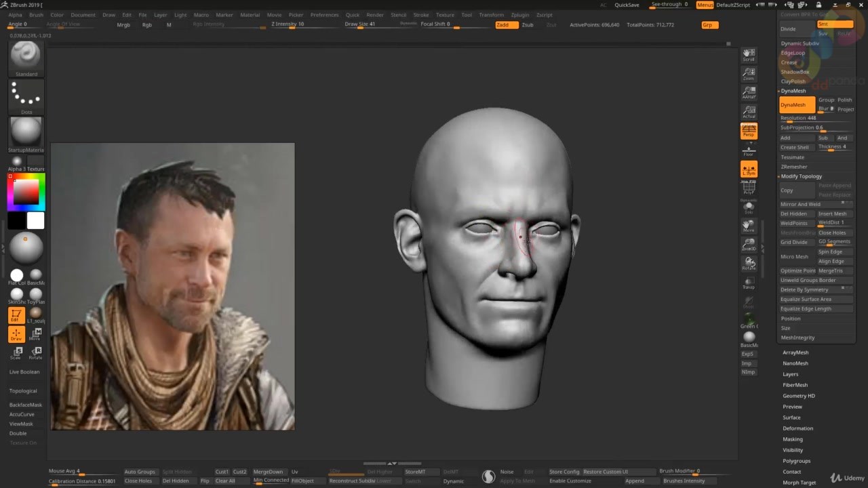
Task: Open the Alpha menu
Action: click(x=15, y=15)
